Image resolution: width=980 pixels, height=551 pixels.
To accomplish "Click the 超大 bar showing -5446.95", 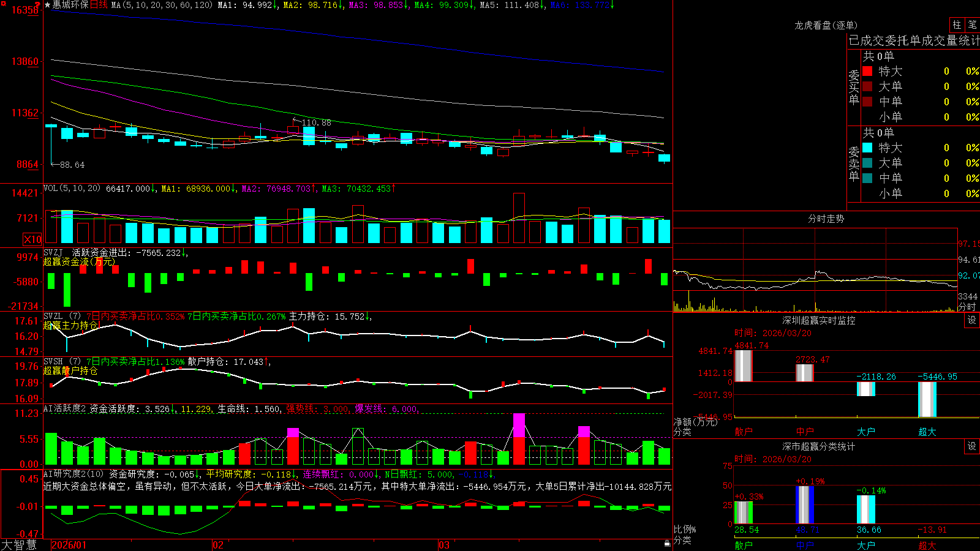I will 927,399.
